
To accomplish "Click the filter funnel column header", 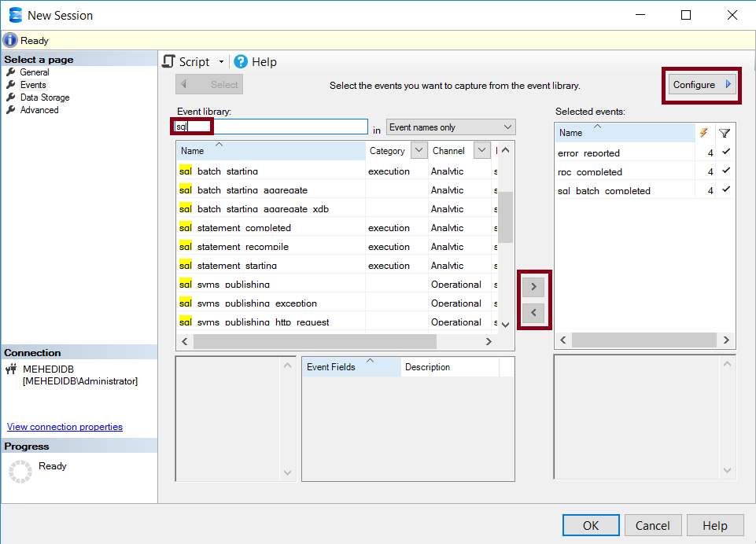I will coord(725,133).
